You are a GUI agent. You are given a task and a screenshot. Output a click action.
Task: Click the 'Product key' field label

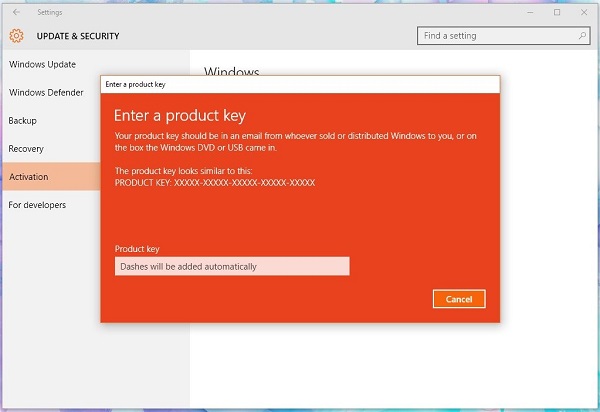(137, 249)
